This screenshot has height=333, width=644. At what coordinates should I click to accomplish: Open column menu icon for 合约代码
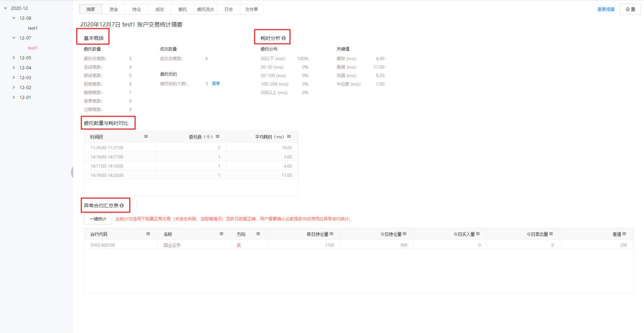click(x=148, y=234)
